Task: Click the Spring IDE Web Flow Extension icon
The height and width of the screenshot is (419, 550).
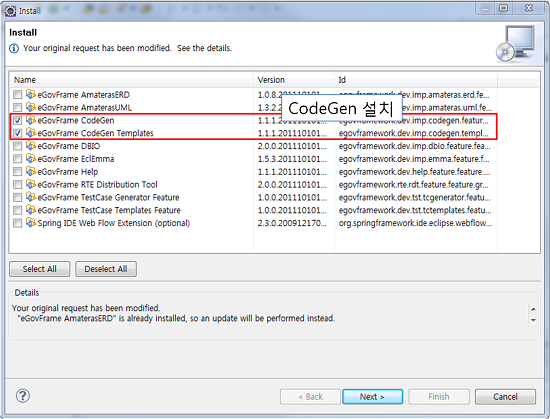Action: (31, 223)
